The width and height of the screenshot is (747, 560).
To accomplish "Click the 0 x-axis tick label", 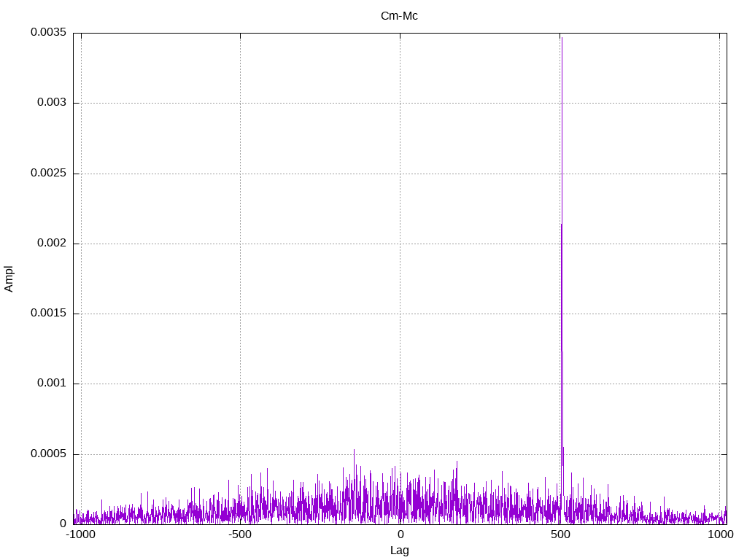I will [x=400, y=534].
